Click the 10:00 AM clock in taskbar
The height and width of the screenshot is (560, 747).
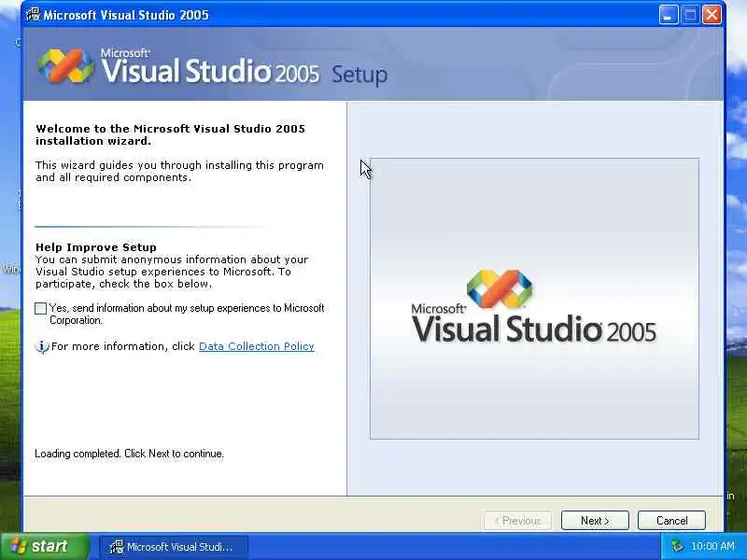(712, 546)
